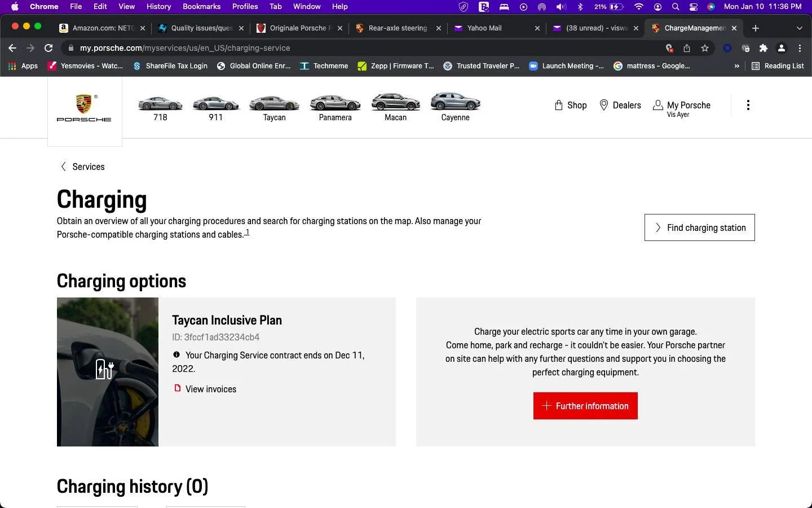Go back to Services
Image resolution: width=812 pixels, height=508 pixels.
click(x=82, y=167)
